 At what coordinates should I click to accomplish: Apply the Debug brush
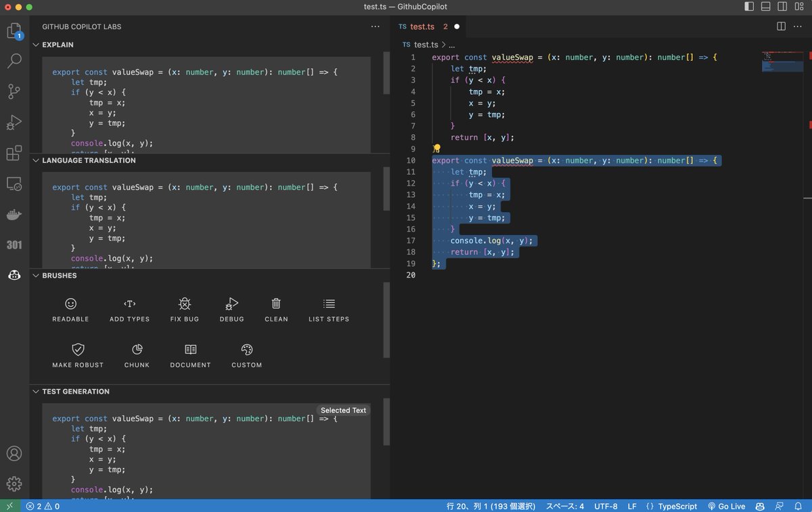tap(231, 310)
